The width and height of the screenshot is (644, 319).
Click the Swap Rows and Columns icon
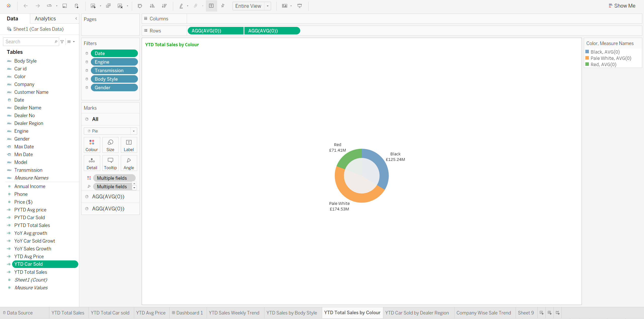140,6
